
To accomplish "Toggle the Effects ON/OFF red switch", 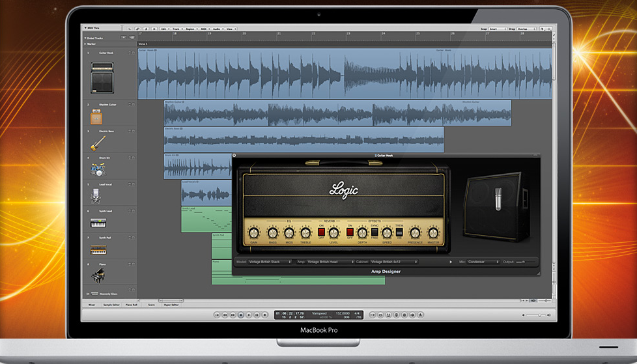I will click(x=350, y=232).
